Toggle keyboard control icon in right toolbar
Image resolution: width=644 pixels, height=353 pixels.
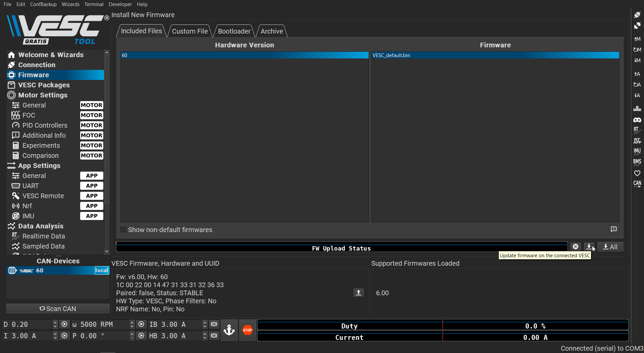[637, 109]
